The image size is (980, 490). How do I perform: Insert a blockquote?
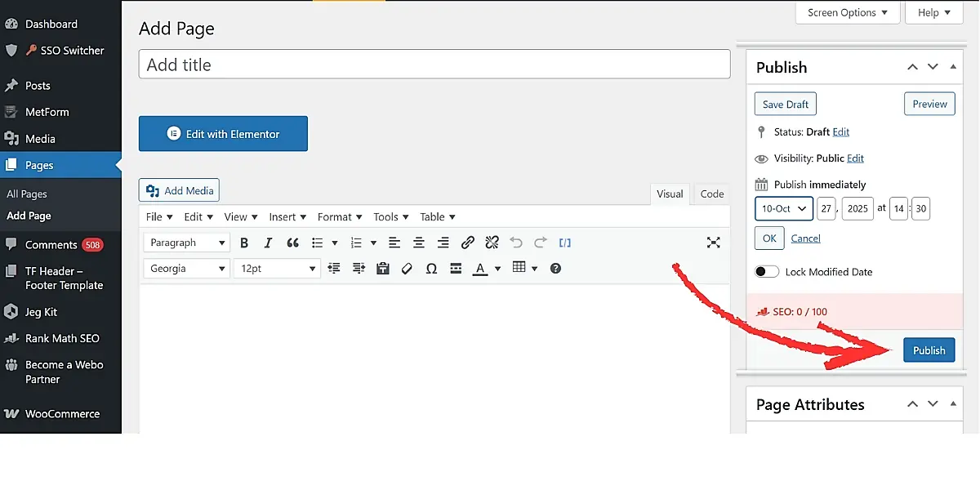(292, 243)
